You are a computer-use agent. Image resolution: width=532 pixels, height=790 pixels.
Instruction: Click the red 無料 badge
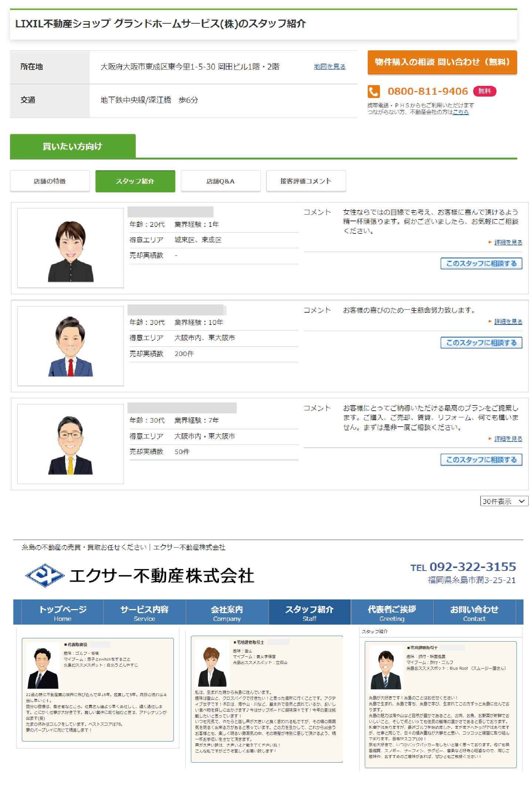pyautogui.click(x=484, y=91)
